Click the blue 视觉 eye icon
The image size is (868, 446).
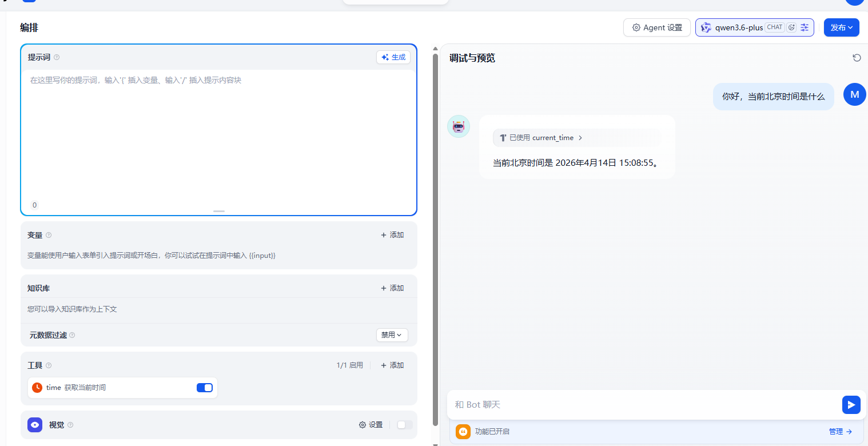pyautogui.click(x=35, y=425)
